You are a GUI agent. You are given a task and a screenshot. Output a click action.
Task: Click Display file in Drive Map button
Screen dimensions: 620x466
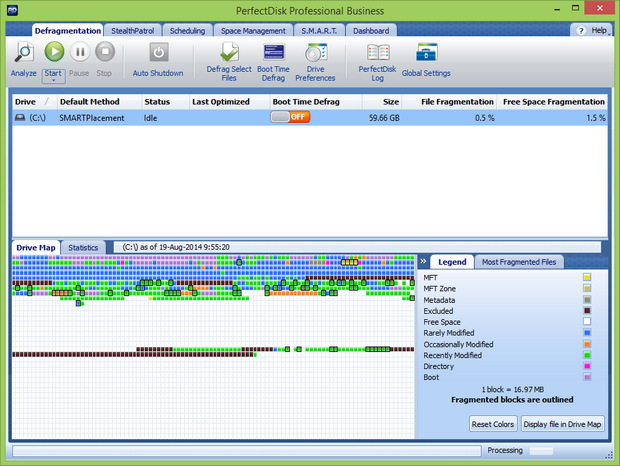coord(562,424)
